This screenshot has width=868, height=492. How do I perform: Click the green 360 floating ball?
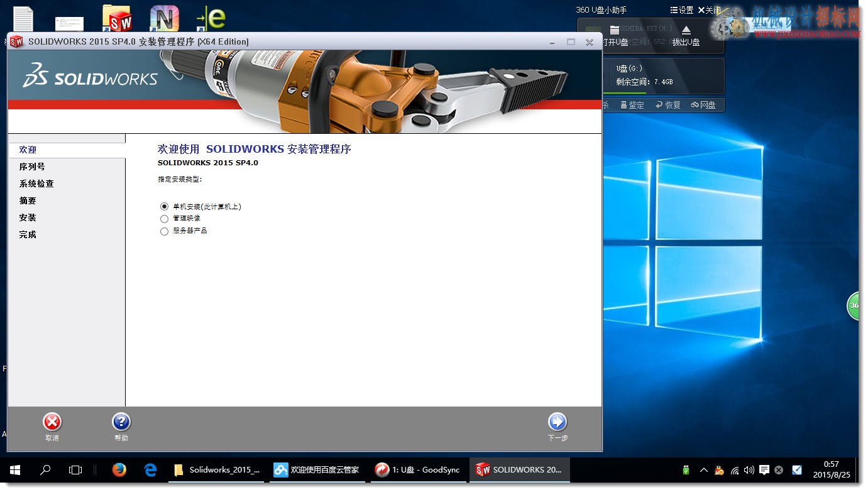[854, 306]
